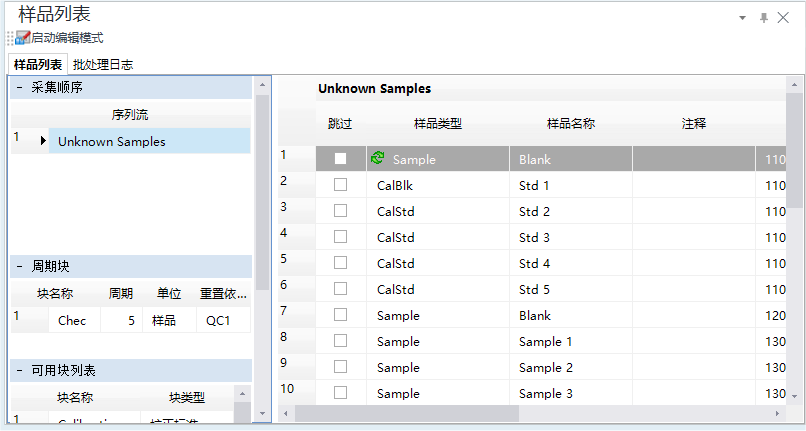This screenshot has width=806, height=431.
Task: Collapse the 周期块 section
Action: (x=20, y=266)
